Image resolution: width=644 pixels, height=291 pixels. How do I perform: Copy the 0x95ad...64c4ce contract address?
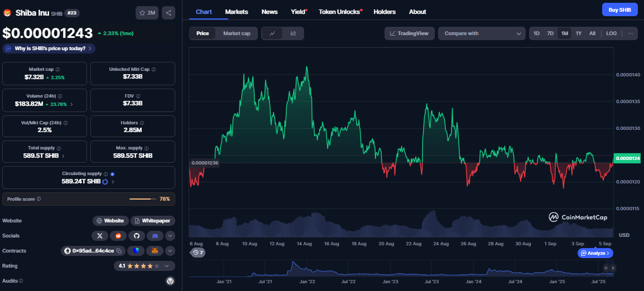pos(119,251)
